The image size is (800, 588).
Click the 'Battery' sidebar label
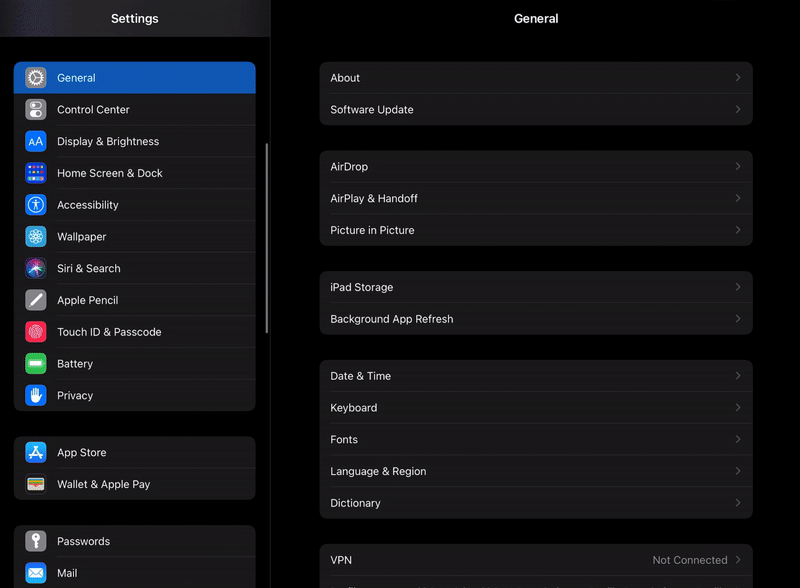click(75, 363)
